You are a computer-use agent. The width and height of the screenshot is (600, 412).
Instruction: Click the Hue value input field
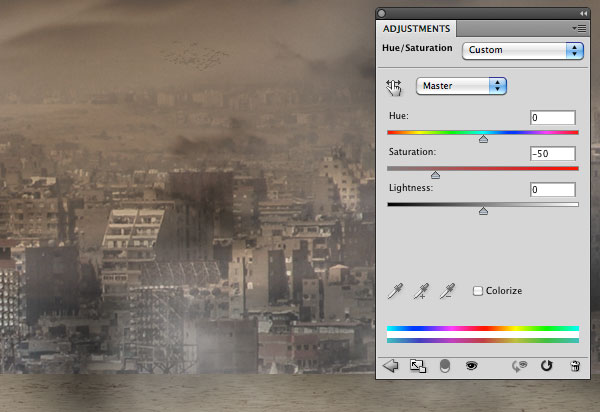553,117
